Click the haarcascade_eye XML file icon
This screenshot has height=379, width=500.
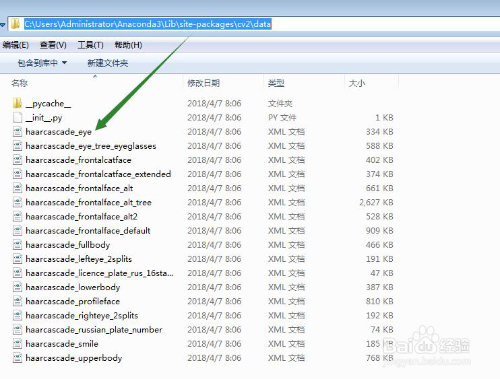(17, 132)
